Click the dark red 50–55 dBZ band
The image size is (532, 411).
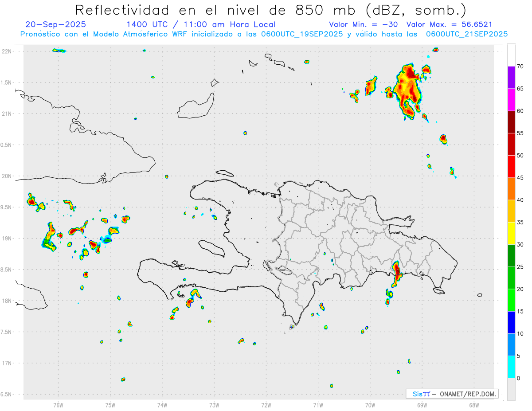point(511,144)
